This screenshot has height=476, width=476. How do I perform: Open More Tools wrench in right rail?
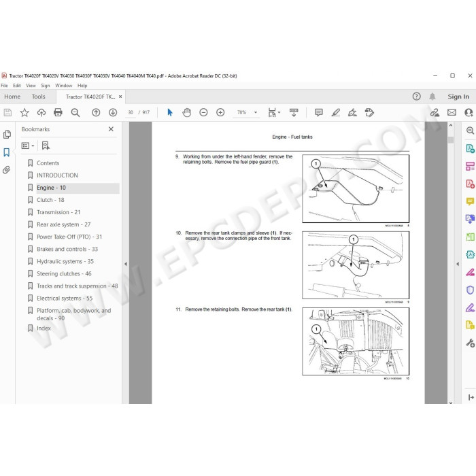coord(470,343)
